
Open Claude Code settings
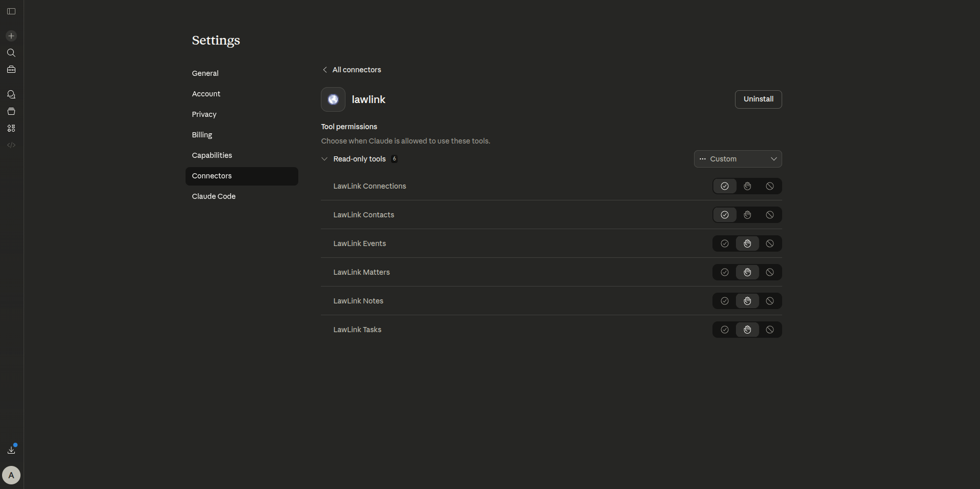click(242, 196)
